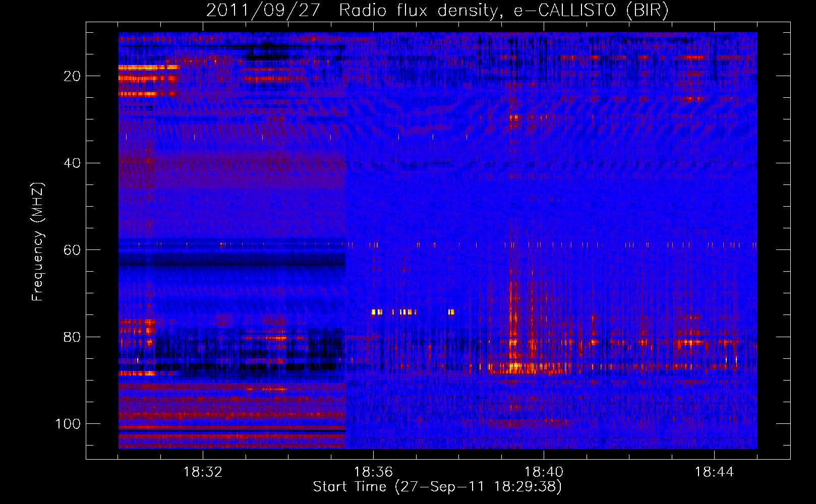Click the 100 frequency tick label
The width and height of the screenshot is (816, 504).
point(68,424)
